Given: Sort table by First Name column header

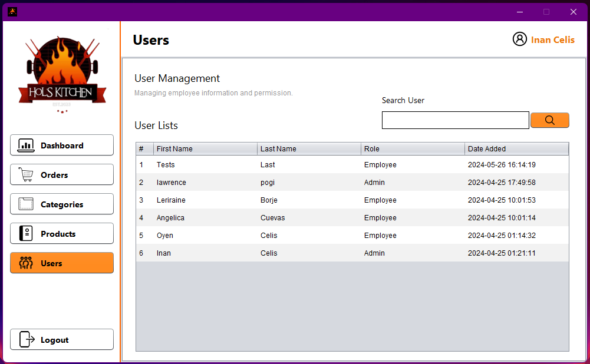Looking at the screenshot, I should (205, 148).
